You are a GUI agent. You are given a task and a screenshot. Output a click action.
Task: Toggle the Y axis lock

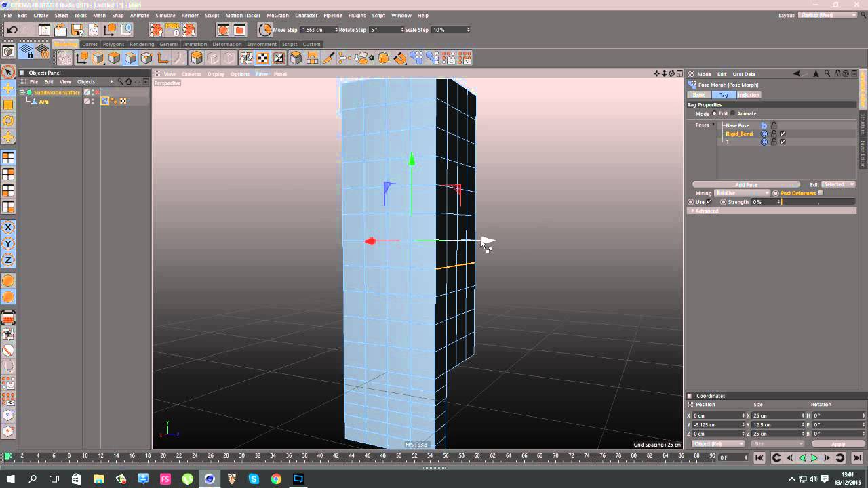pyautogui.click(x=8, y=244)
